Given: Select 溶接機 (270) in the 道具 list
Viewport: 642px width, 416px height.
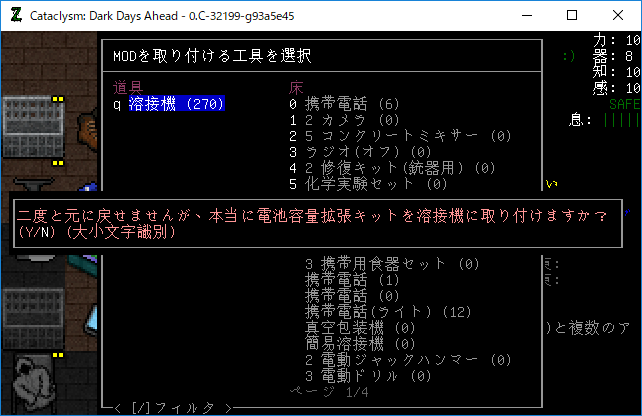Looking at the screenshot, I should click(x=176, y=103).
